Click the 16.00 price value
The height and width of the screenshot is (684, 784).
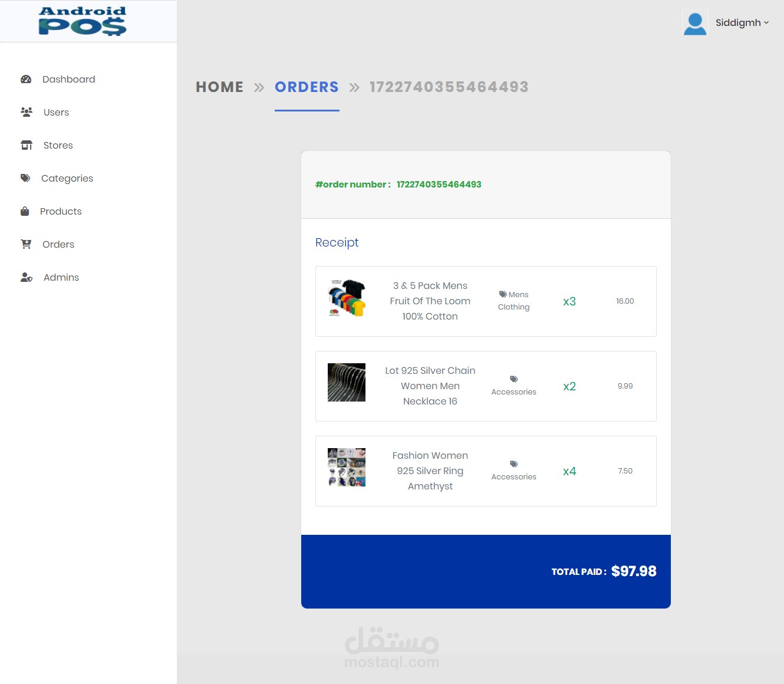pyautogui.click(x=625, y=301)
